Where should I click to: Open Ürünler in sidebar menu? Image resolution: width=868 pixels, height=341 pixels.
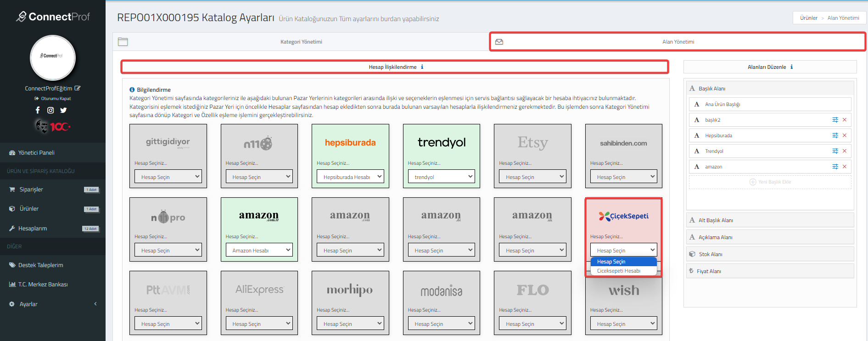53,209
